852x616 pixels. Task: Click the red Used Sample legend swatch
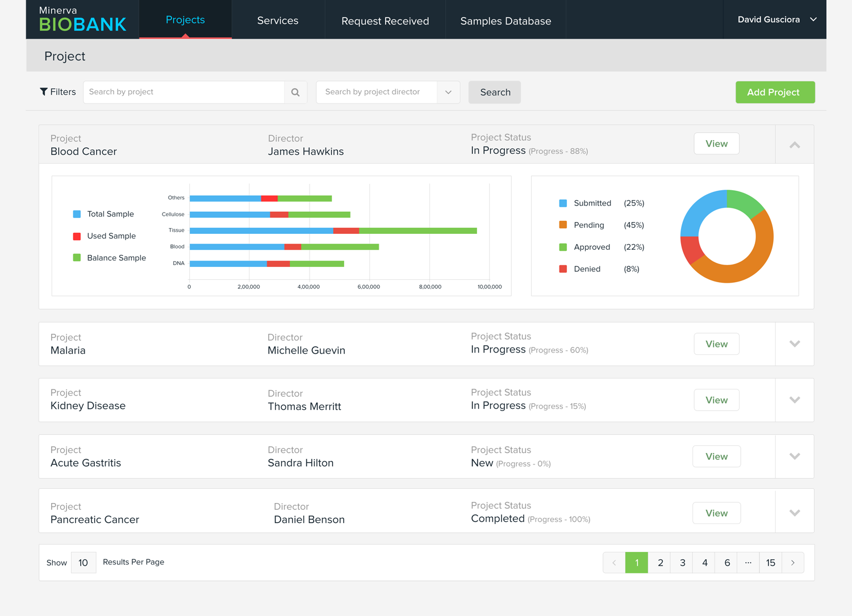[x=77, y=236]
